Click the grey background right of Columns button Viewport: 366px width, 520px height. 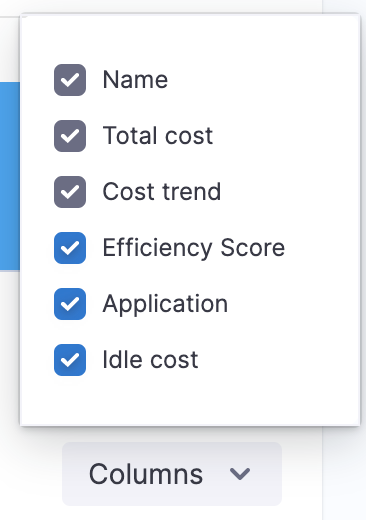pyautogui.click(x=302, y=474)
